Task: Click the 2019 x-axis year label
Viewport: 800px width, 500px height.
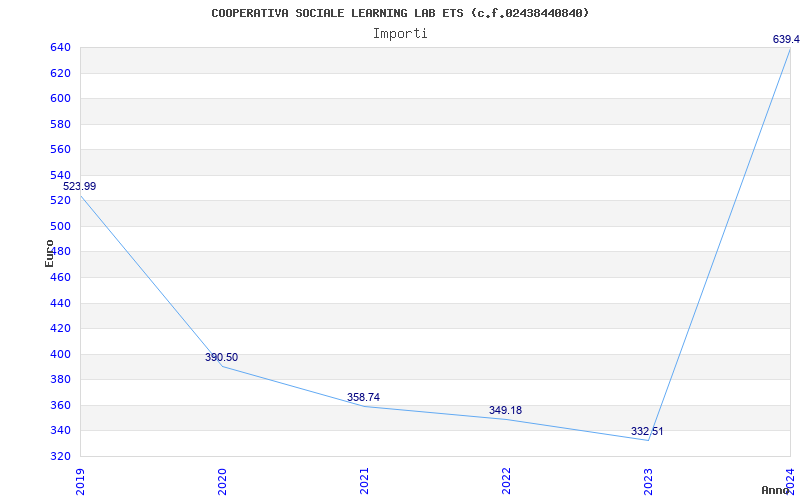Action: pos(80,481)
